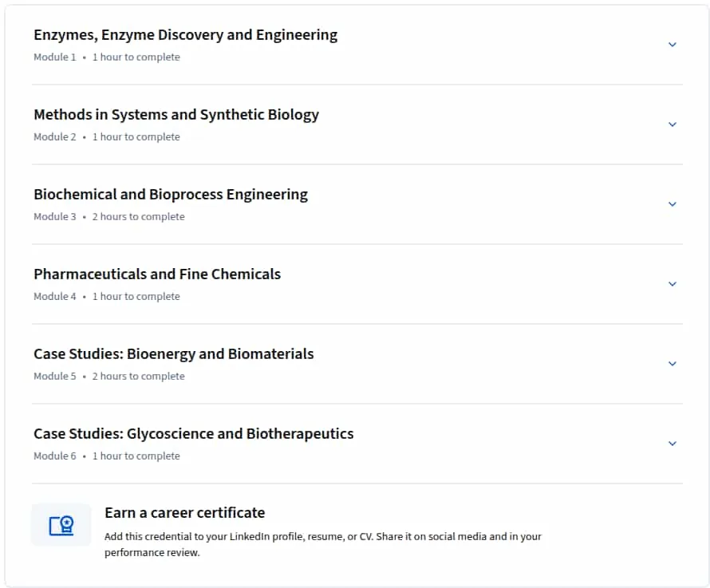Click chevron beside Biochemical and Bioprocess Engineering
The image size is (710, 588).
[x=672, y=204]
